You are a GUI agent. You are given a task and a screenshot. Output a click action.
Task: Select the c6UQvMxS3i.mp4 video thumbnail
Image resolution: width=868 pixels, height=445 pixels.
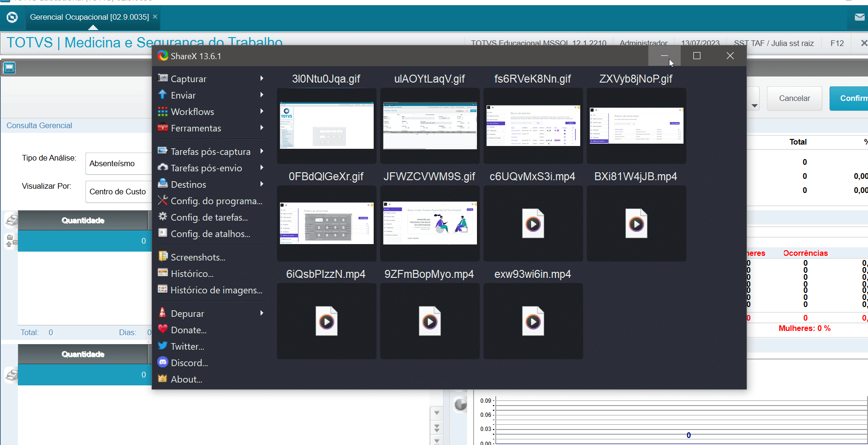pyautogui.click(x=533, y=223)
